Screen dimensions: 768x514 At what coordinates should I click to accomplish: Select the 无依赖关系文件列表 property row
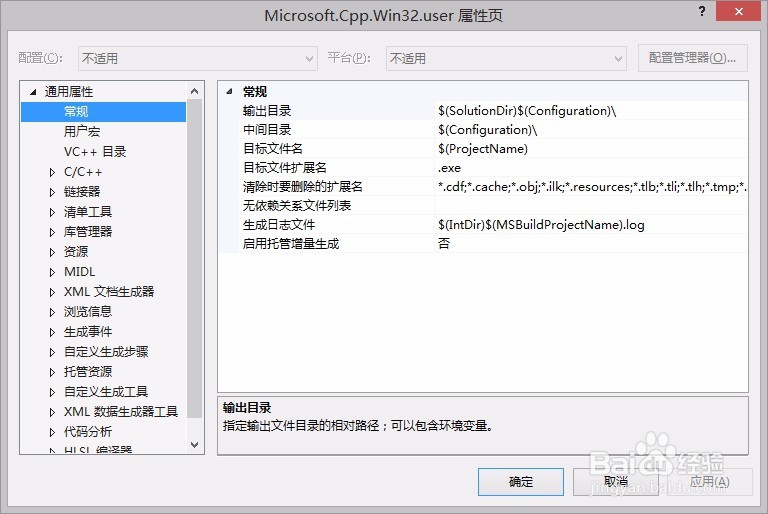493,206
